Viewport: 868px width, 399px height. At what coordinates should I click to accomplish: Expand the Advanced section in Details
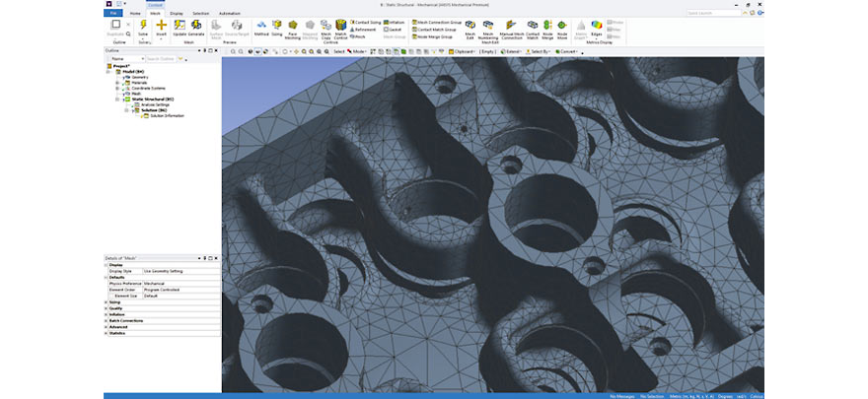pyautogui.click(x=107, y=327)
